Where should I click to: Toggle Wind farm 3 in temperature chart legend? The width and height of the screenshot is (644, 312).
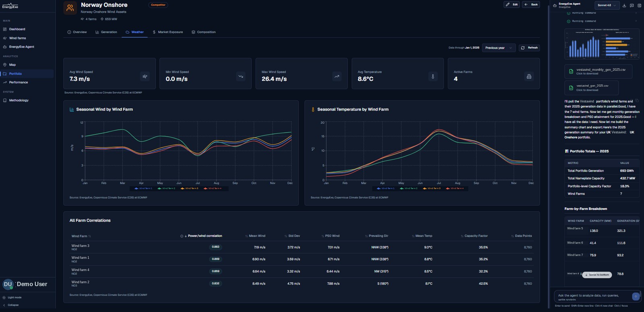click(431, 188)
